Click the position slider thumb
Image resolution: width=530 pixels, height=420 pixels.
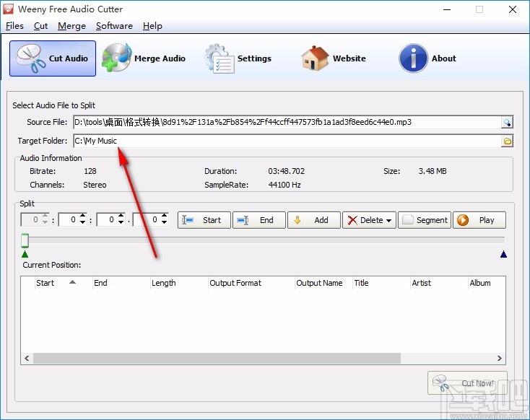[25, 240]
